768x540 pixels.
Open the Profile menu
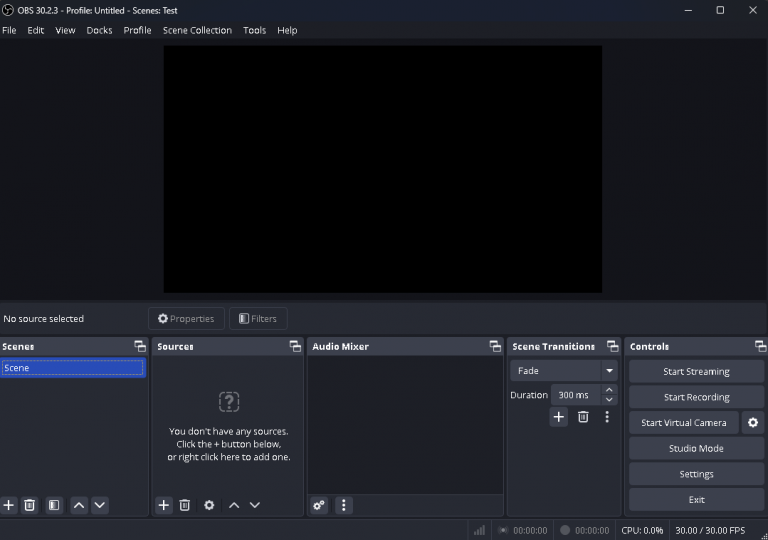tap(137, 30)
